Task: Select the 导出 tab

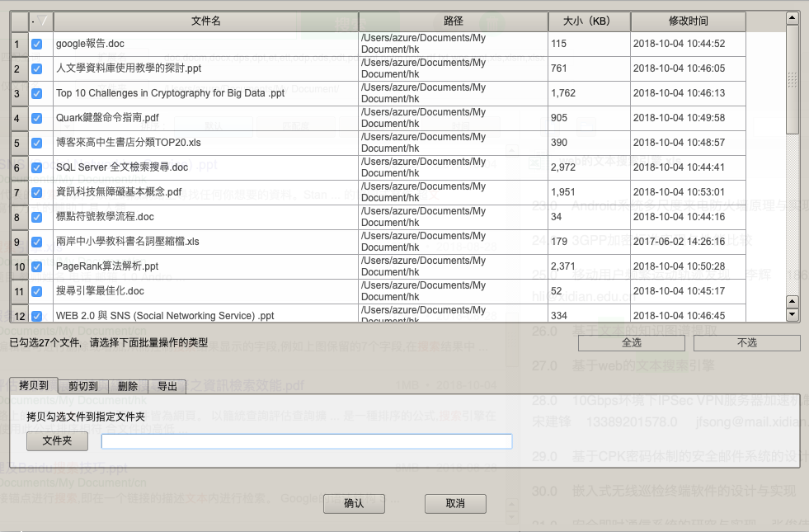Action: [x=167, y=386]
